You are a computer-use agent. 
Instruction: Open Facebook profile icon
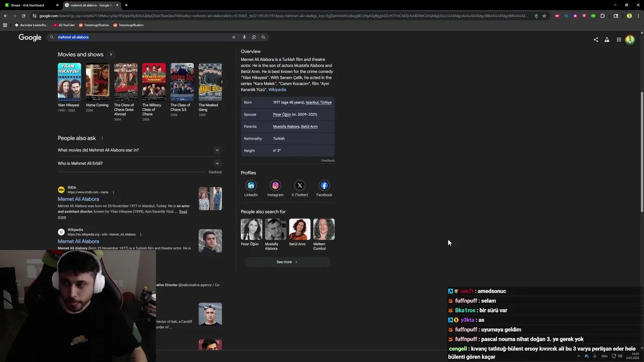(x=324, y=186)
